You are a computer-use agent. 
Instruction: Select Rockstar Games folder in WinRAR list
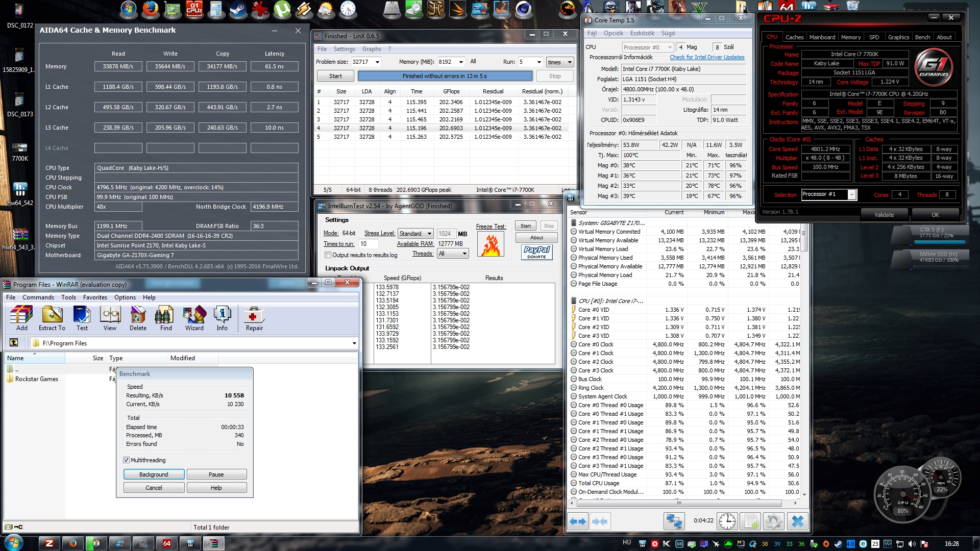37,379
